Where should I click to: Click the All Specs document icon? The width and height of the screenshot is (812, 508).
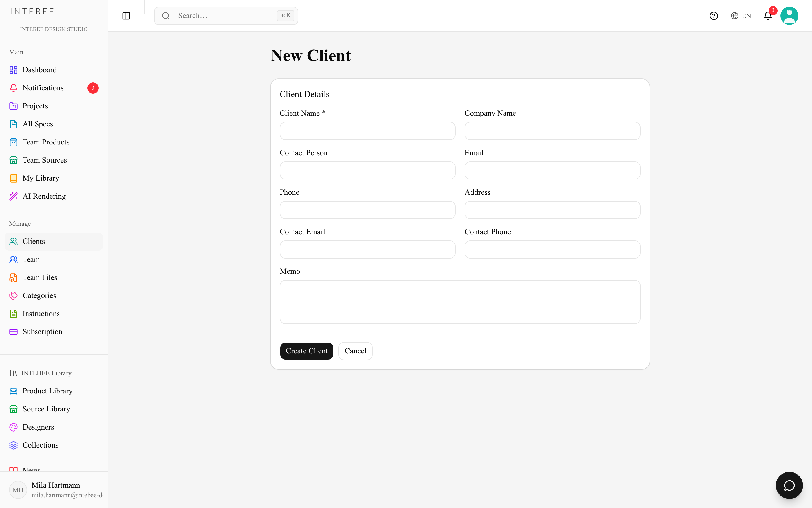14,124
